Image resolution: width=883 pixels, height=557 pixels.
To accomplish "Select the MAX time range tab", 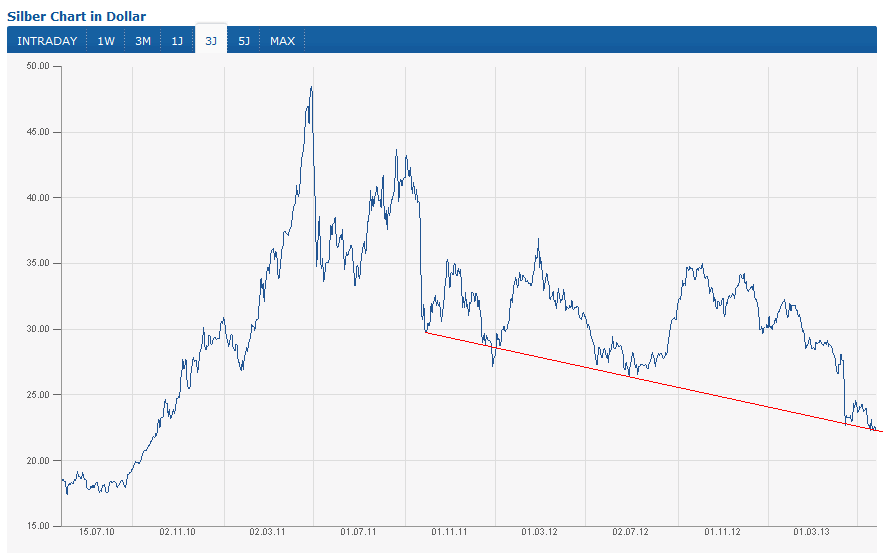I will (283, 41).
